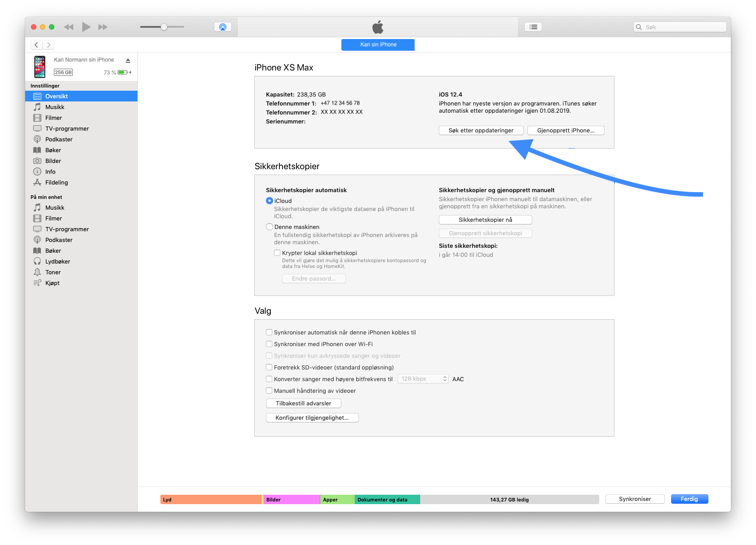Select the Denne maskinen radio button
The height and width of the screenshot is (545, 756).
click(x=270, y=227)
